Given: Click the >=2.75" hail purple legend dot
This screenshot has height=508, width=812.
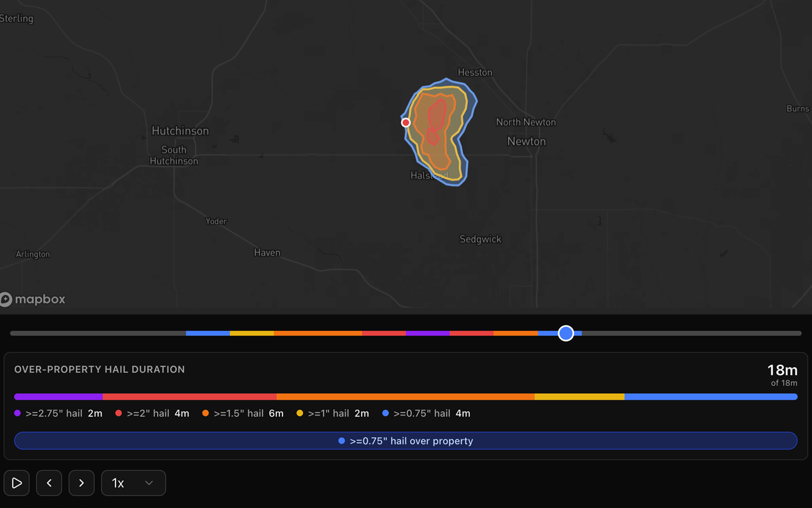Looking at the screenshot, I should pos(17,413).
